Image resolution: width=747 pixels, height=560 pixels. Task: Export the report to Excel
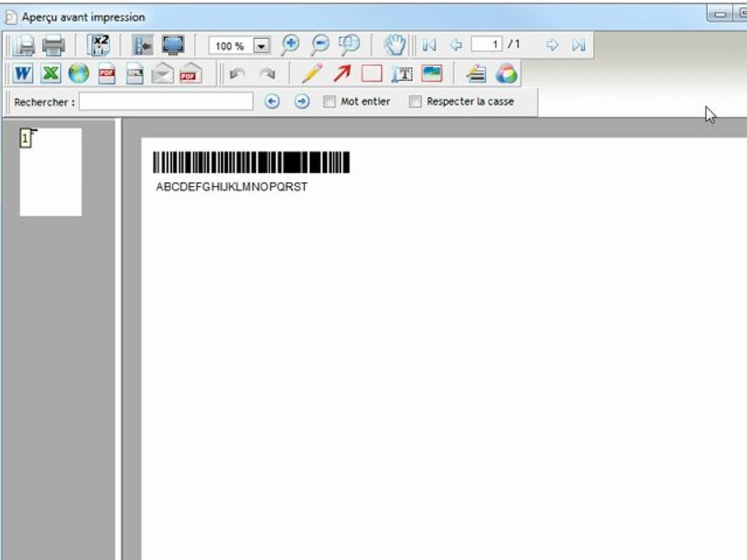(x=51, y=74)
